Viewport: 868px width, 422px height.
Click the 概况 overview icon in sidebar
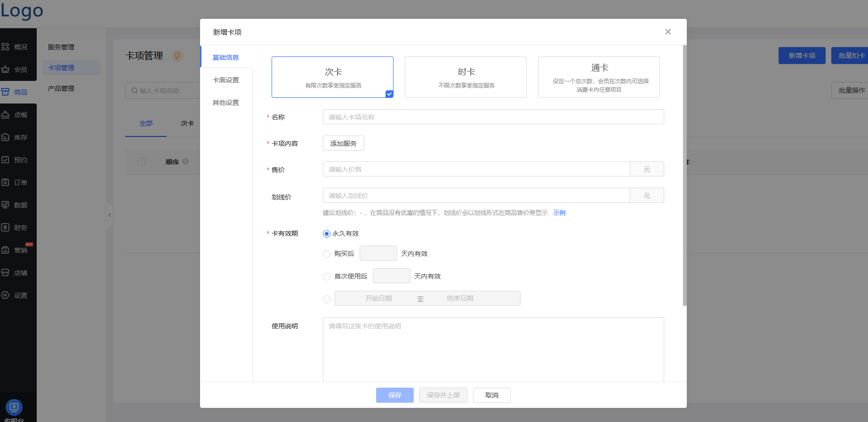click(6, 47)
